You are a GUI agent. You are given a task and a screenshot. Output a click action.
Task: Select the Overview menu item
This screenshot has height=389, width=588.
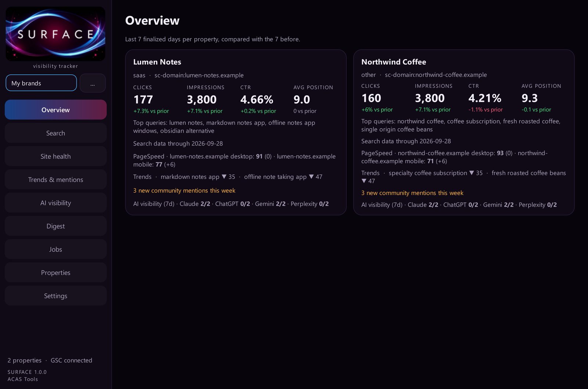click(x=55, y=110)
